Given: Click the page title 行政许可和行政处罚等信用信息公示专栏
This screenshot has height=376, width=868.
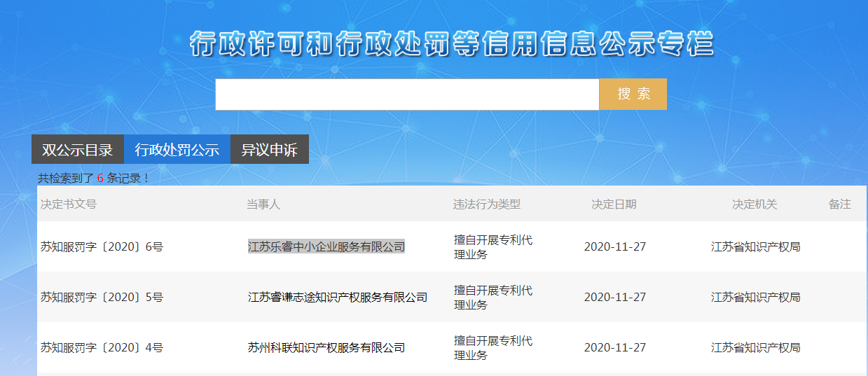Looking at the screenshot, I should pos(452,44).
